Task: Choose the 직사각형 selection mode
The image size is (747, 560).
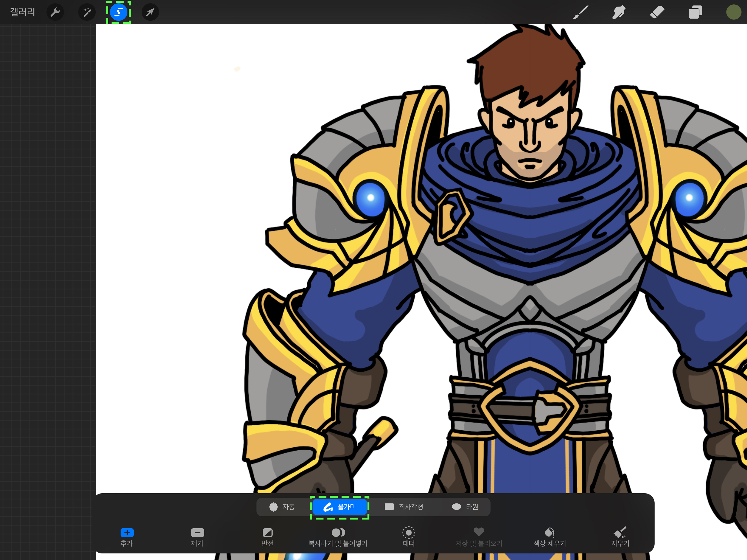Action: coord(404,507)
